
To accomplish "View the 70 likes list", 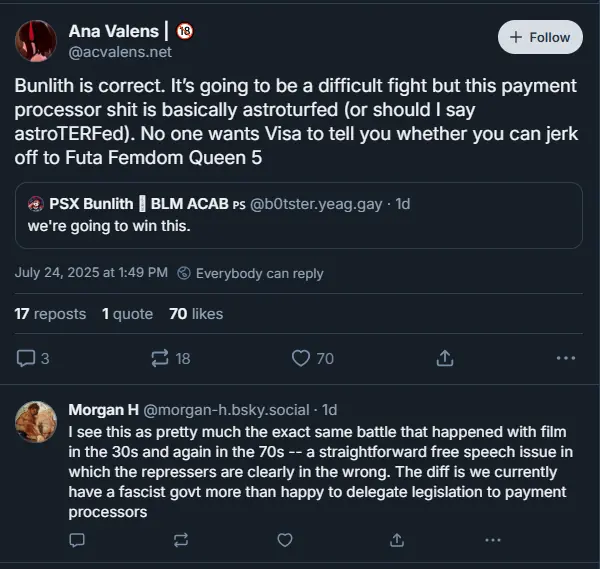I will coord(196,313).
